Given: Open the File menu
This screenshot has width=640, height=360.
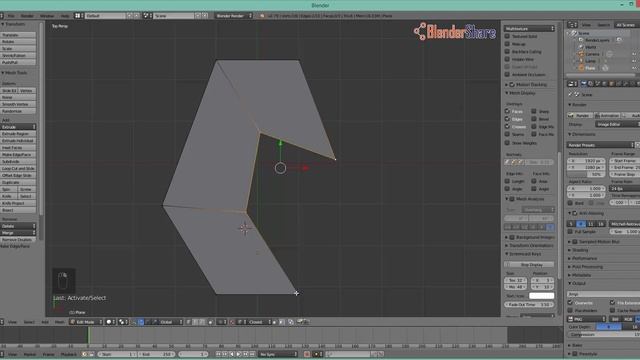Looking at the screenshot, I should 11,16.
